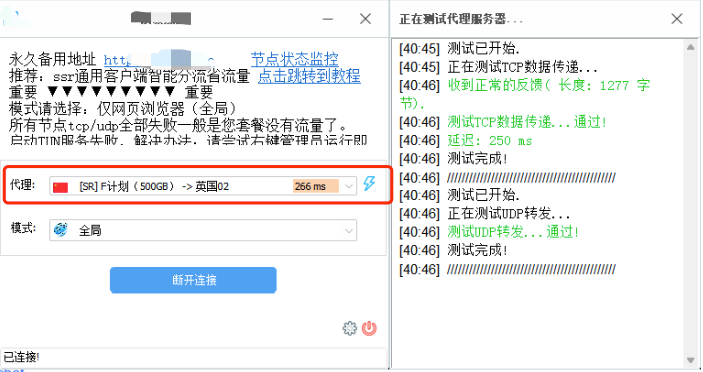Screen dimensions: 703x372
Task: Close the 正在测试代理服务器 test window
Action: (677, 19)
